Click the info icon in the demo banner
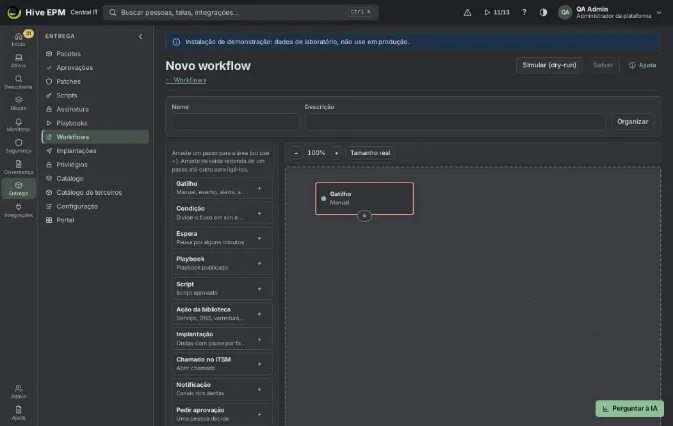This screenshot has height=426, width=673. 176,42
